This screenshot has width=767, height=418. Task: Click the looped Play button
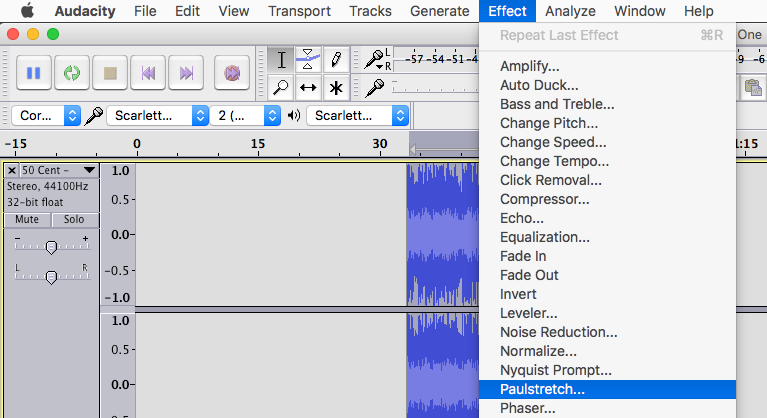click(x=72, y=73)
